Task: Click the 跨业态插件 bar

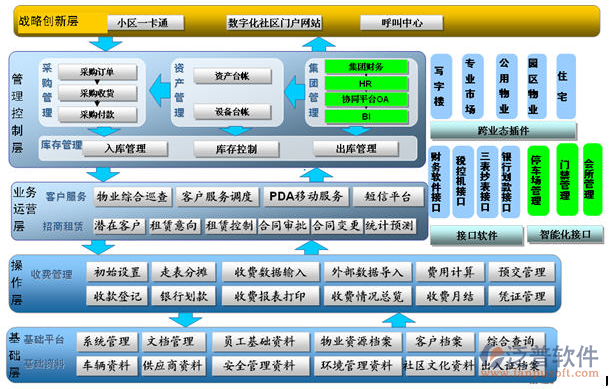Action: (x=503, y=131)
